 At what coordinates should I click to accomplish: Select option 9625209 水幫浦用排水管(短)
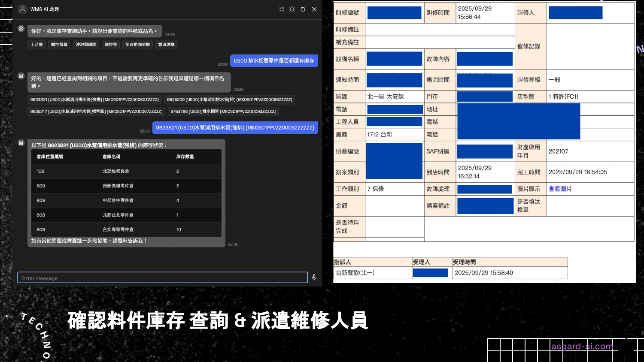point(230,100)
